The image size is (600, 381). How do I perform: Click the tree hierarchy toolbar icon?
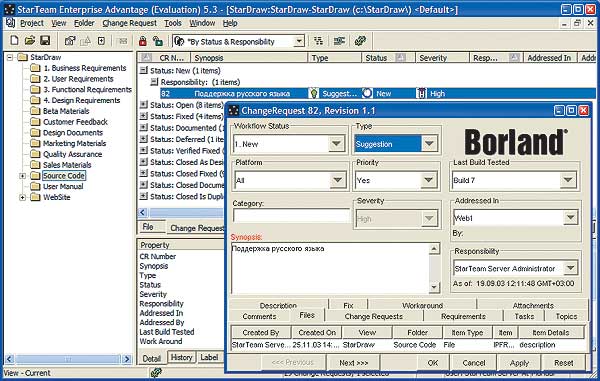click(x=318, y=41)
